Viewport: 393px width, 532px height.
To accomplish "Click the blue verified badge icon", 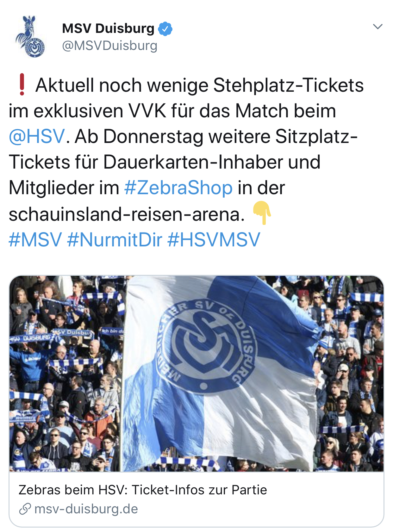I will click(x=165, y=29).
